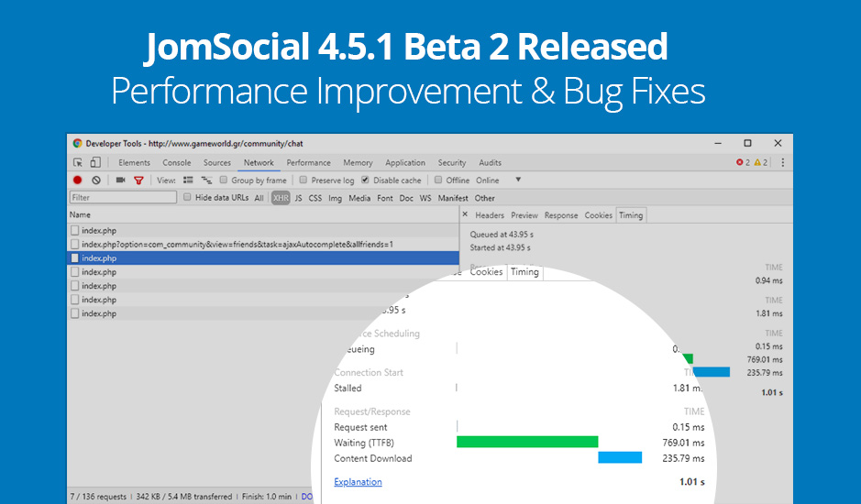Select the Network tab
The width and height of the screenshot is (861, 504).
pyautogui.click(x=259, y=162)
